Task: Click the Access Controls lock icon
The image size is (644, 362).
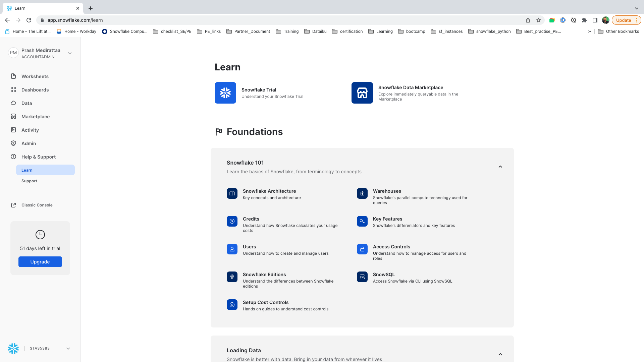Action: pos(362,249)
